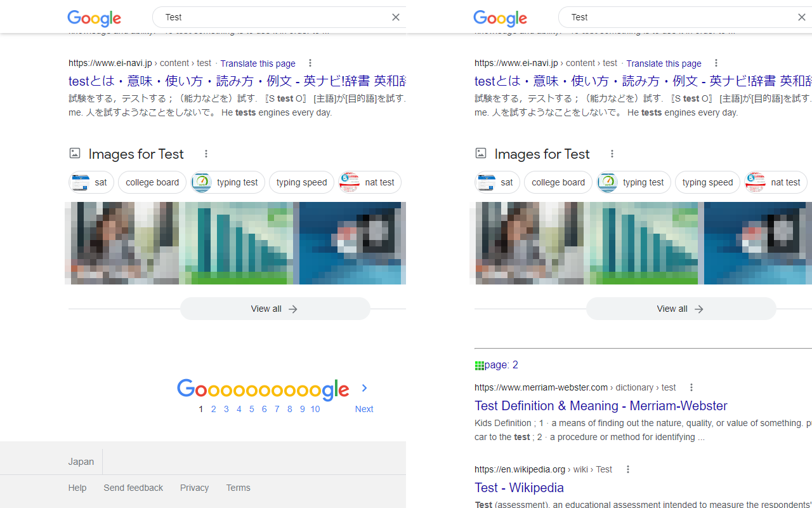Image resolution: width=812 pixels, height=508 pixels.
Task: Open more options for the Merriam-Webster result
Action: (x=691, y=387)
